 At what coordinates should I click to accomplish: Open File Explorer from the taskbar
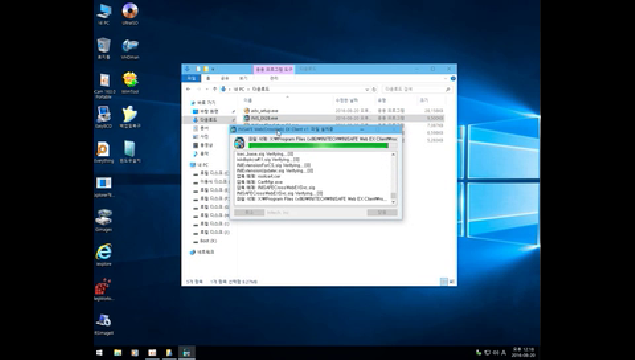117,353
